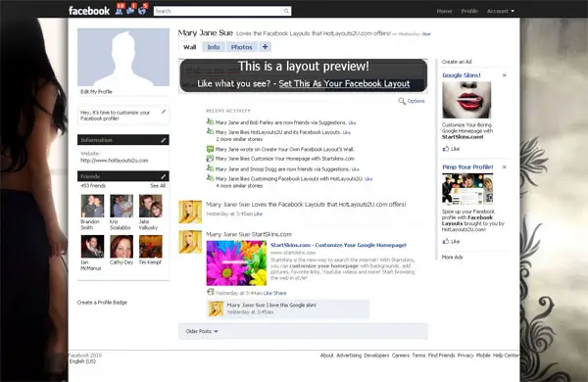Screen dimensions: 588x382
Task: Go to Profile in top navigation
Action: click(469, 11)
